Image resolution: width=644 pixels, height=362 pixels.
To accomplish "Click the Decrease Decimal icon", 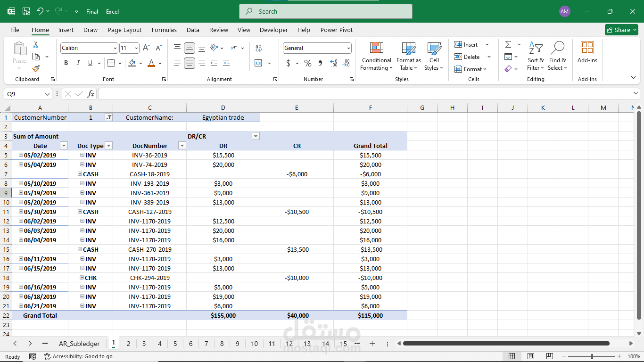I will [x=346, y=63].
